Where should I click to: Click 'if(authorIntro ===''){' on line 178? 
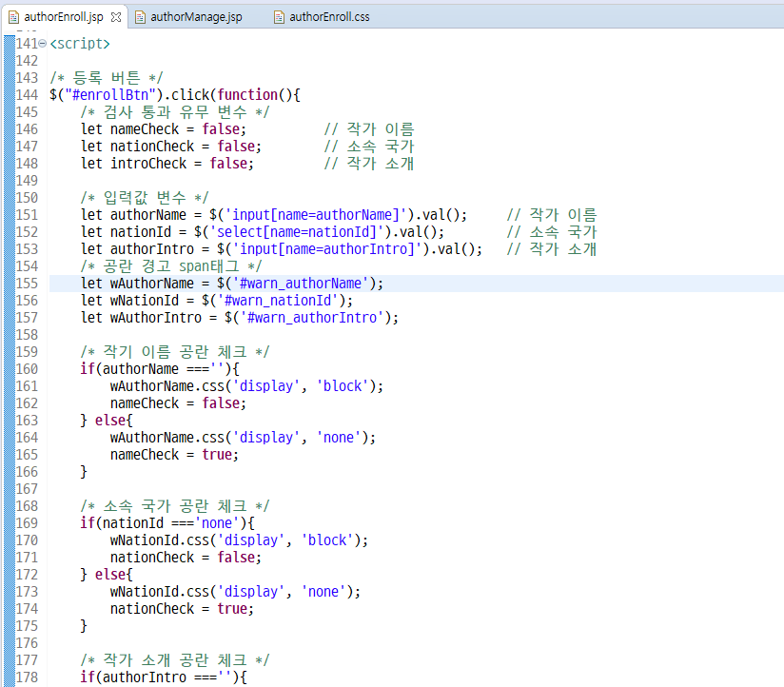coord(164,677)
